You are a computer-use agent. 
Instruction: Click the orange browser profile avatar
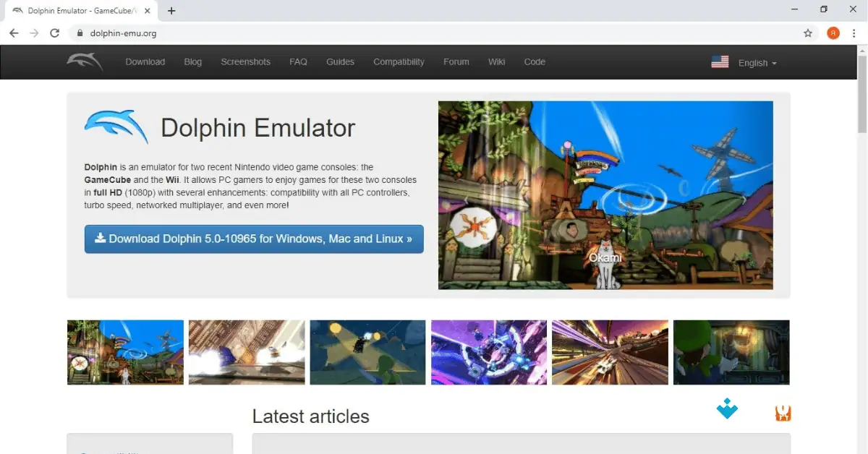pyautogui.click(x=833, y=33)
